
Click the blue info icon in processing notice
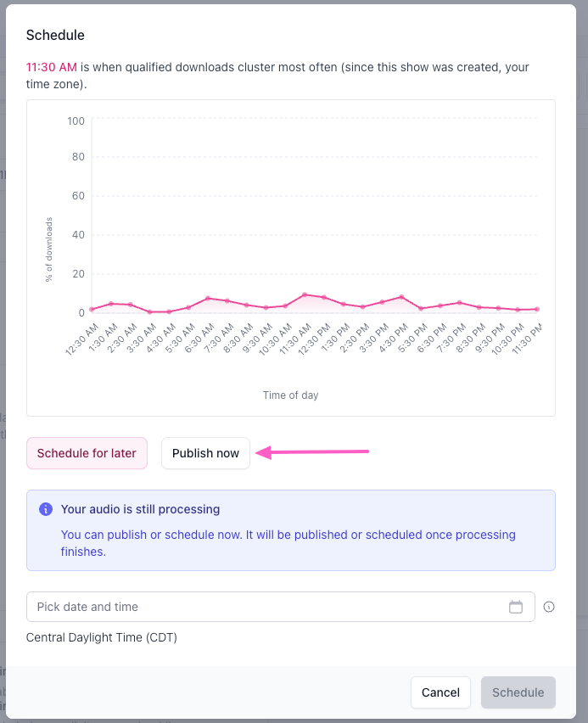click(x=46, y=509)
